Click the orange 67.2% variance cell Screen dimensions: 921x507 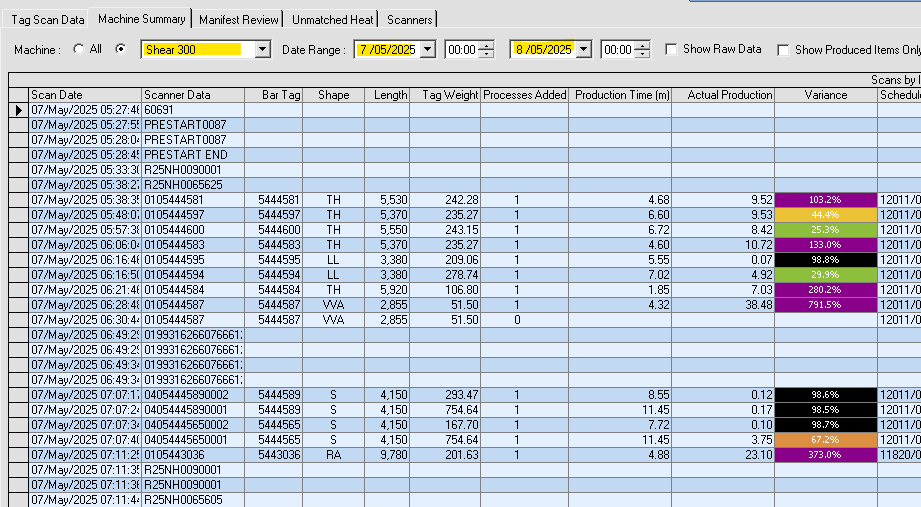click(826, 439)
